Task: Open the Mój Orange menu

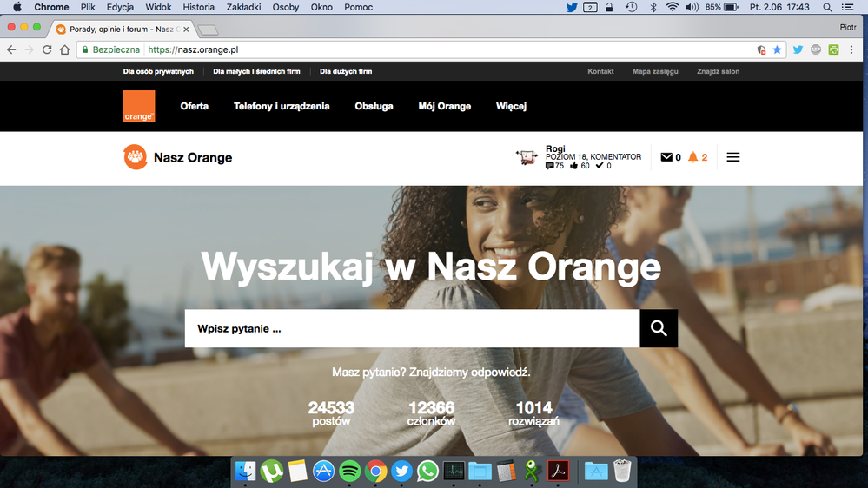Action: (x=445, y=106)
